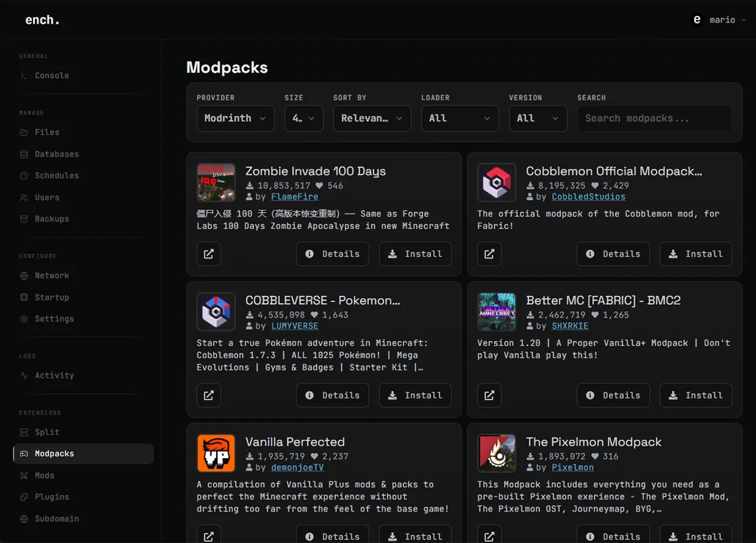Click the Plugins puzzle icon
Screen dimensions: 756x543
[24, 497]
